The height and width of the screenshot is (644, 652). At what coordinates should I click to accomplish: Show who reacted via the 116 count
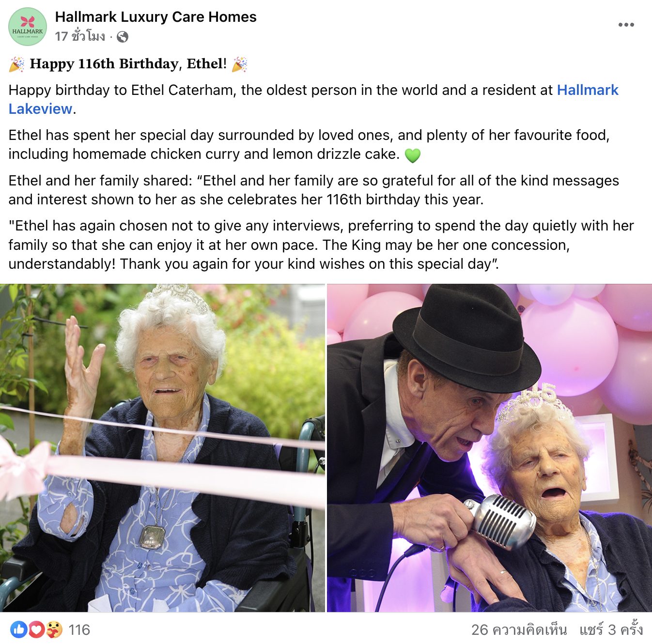pos(79,629)
